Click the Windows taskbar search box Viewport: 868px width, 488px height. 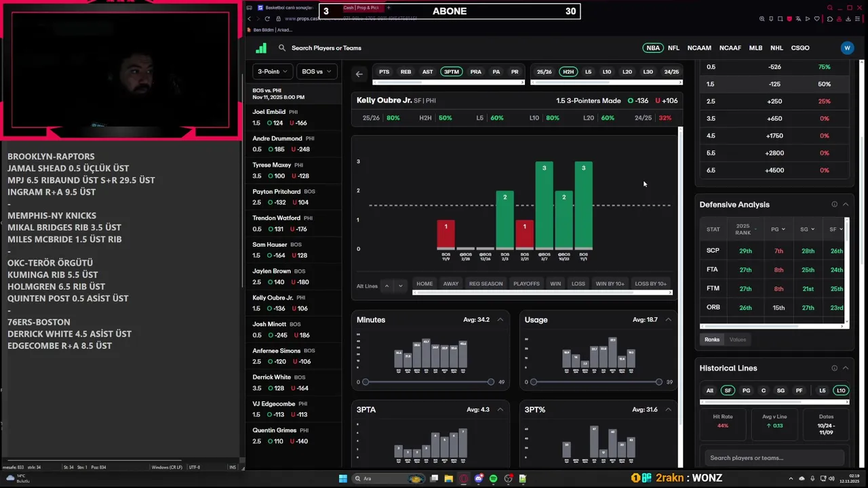(389, 479)
